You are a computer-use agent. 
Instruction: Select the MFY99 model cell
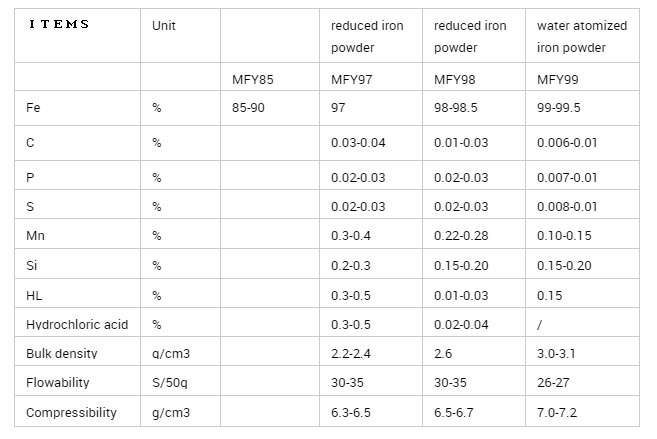coord(557,78)
